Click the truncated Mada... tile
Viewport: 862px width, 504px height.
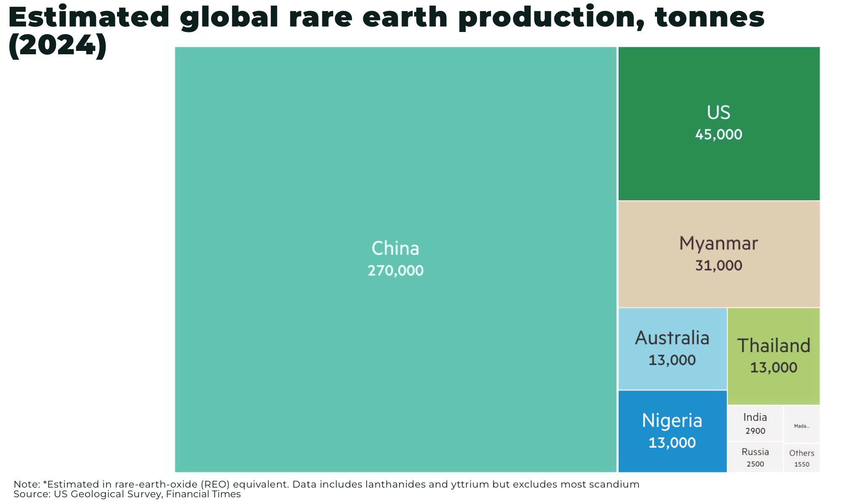click(x=801, y=424)
